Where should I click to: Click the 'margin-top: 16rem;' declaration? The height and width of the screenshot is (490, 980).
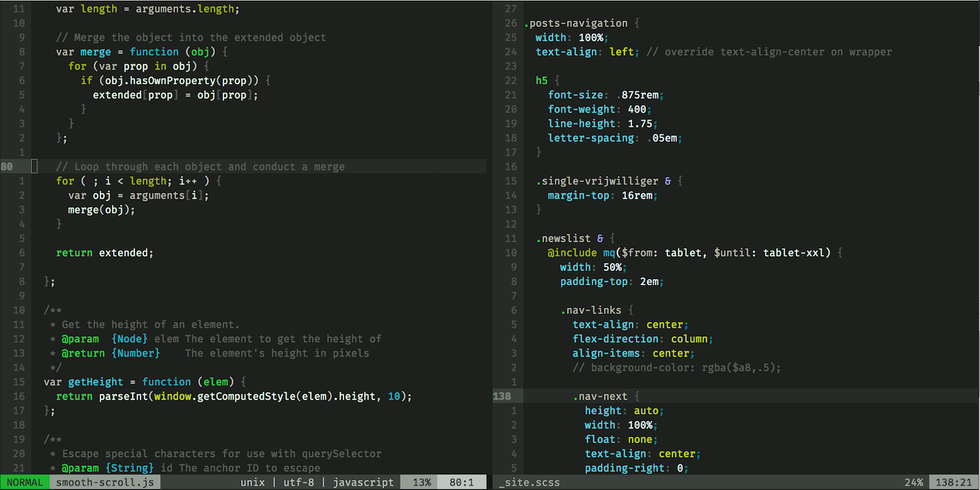point(603,195)
